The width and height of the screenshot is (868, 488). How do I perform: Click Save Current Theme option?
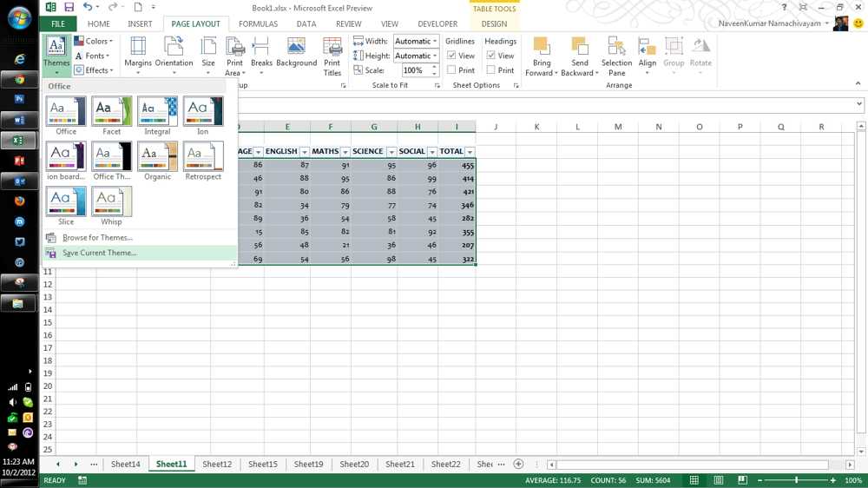100,253
